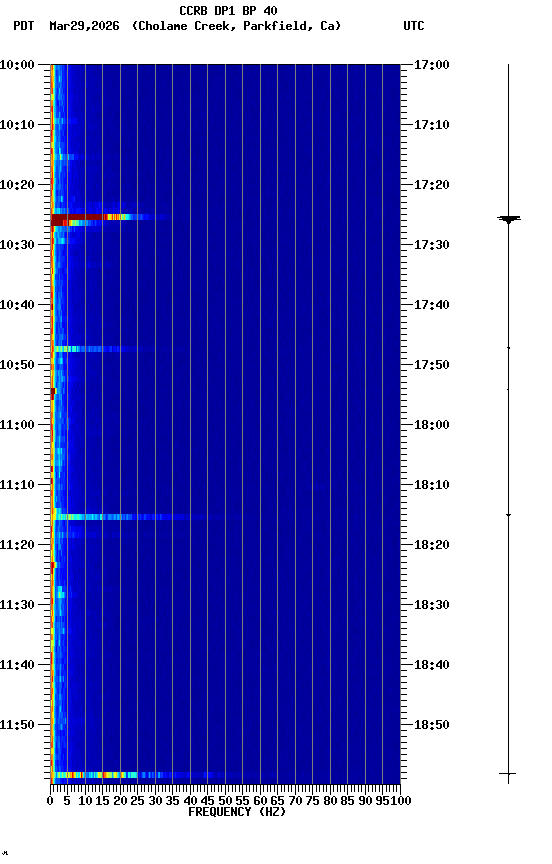Click the "90" frequency axis label

(x=365, y=802)
